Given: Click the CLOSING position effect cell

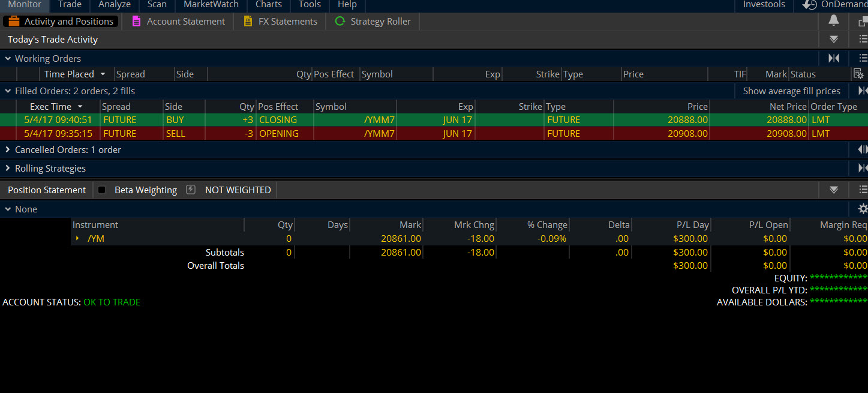Looking at the screenshot, I should [278, 119].
